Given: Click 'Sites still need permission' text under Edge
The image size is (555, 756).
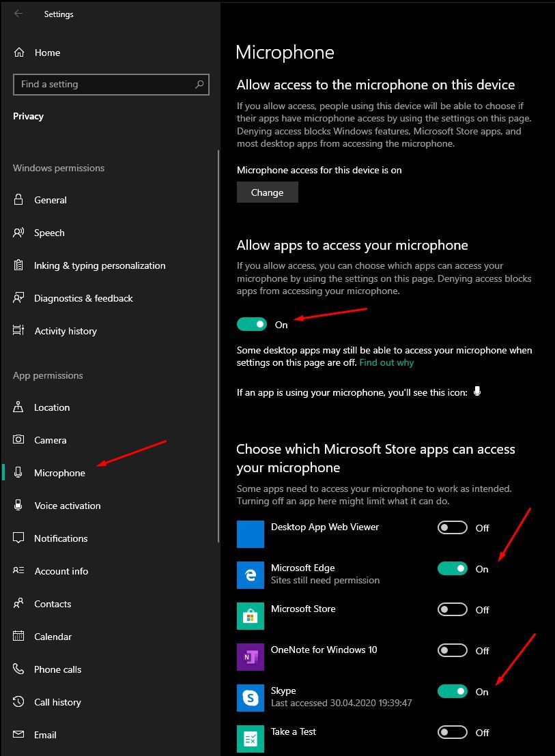Looking at the screenshot, I should [x=325, y=580].
